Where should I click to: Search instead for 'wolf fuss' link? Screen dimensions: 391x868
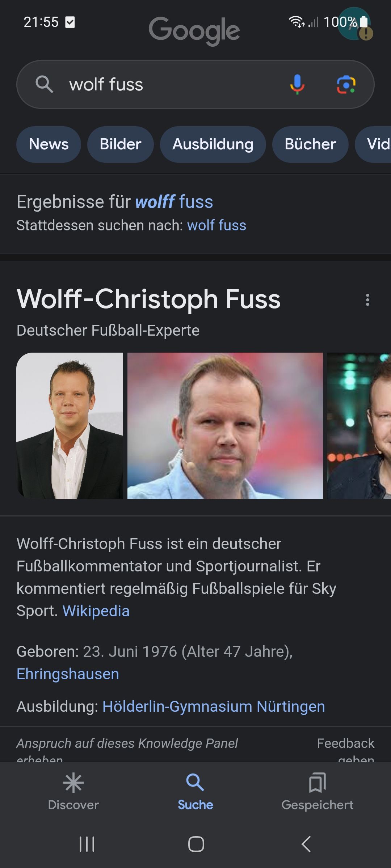[216, 225]
